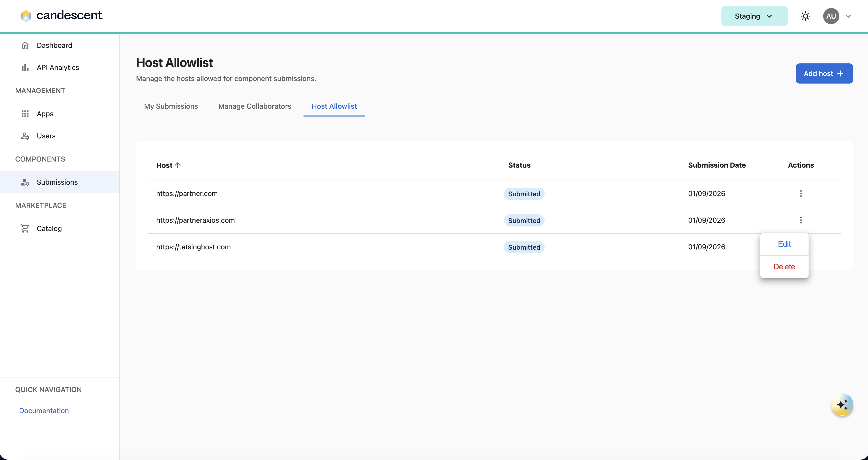Select Submissions in the sidebar
The height and width of the screenshot is (460, 868).
60,182
